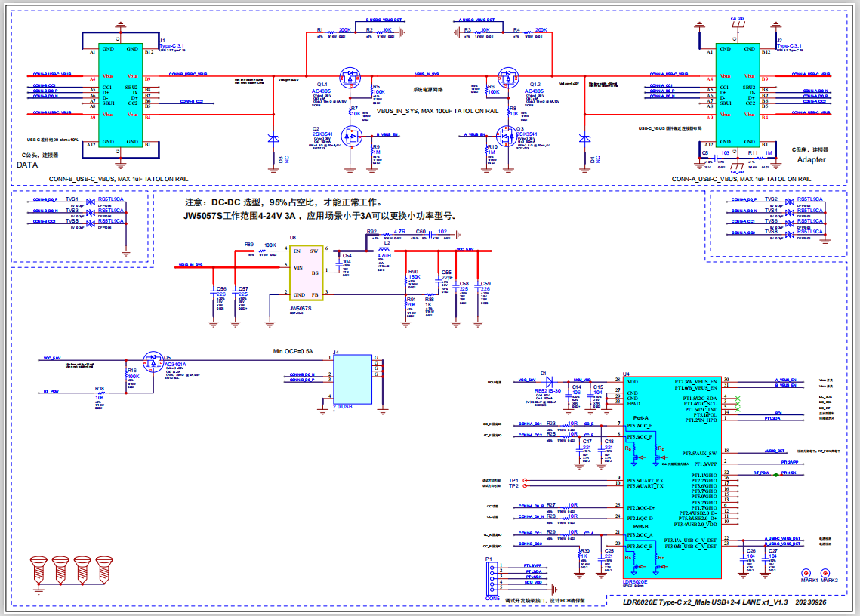The width and height of the screenshot is (860, 616).
Task: Click the TVS2 diode symbol
Action: pyautogui.click(x=790, y=202)
